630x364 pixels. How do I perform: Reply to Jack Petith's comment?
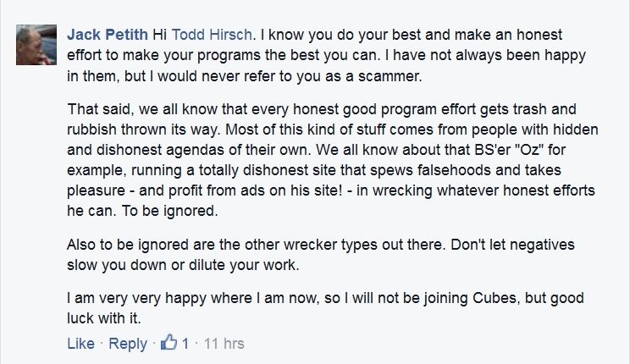[x=128, y=344]
